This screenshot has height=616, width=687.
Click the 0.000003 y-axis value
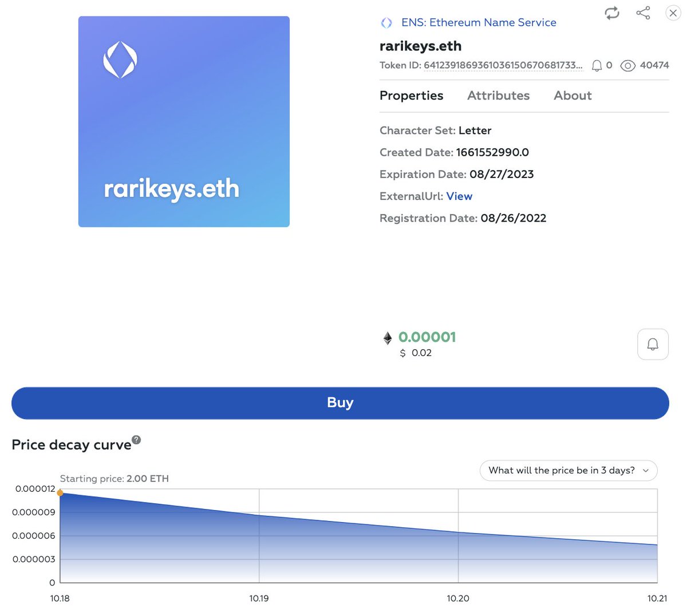pyautogui.click(x=34, y=559)
